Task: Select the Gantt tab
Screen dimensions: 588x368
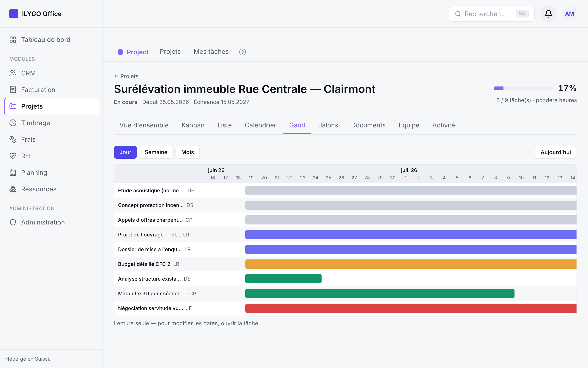Action: point(297,125)
